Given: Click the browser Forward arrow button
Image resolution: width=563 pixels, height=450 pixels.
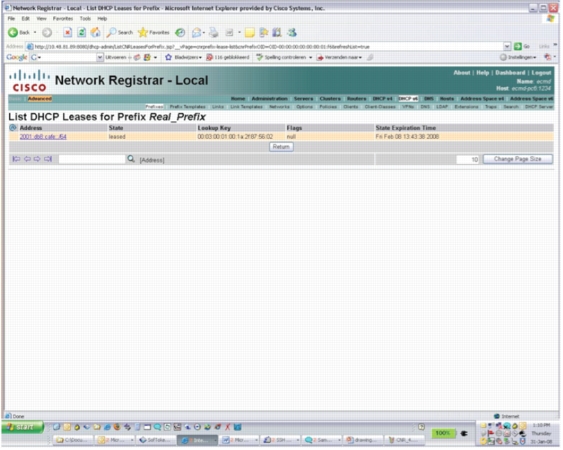Looking at the screenshot, I should 47,33.
